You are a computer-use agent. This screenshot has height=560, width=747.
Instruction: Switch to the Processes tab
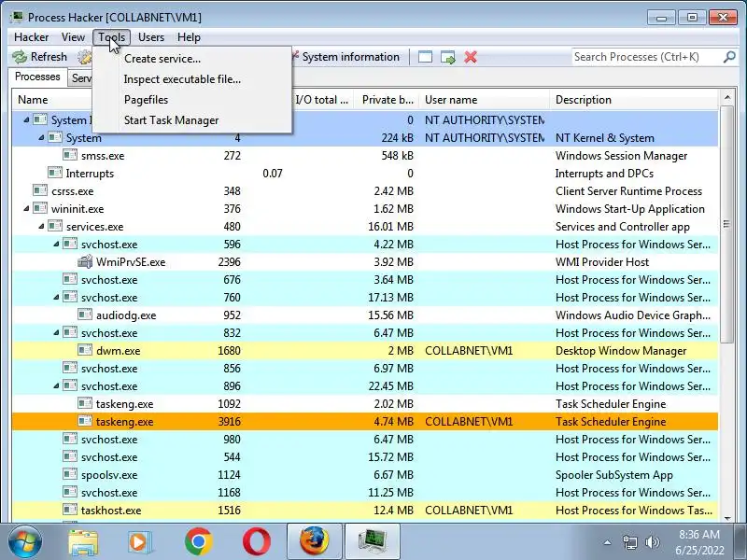click(x=37, y=77)
